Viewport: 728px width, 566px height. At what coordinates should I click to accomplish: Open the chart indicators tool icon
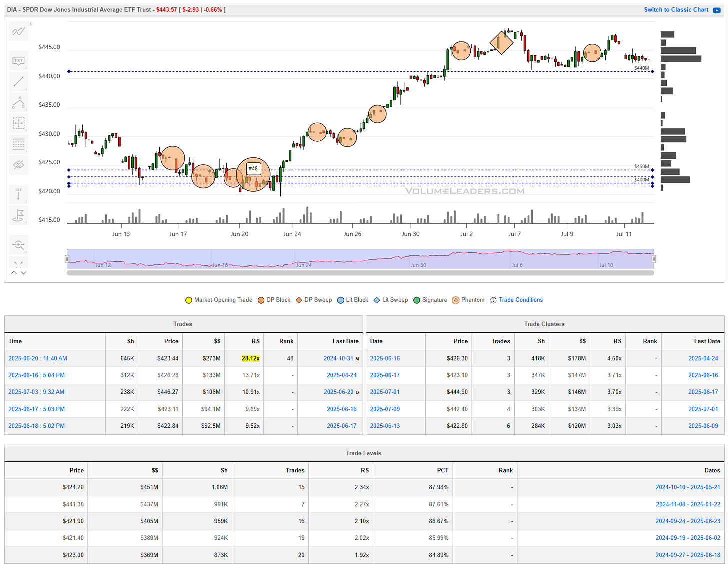[x=19, y=31]
